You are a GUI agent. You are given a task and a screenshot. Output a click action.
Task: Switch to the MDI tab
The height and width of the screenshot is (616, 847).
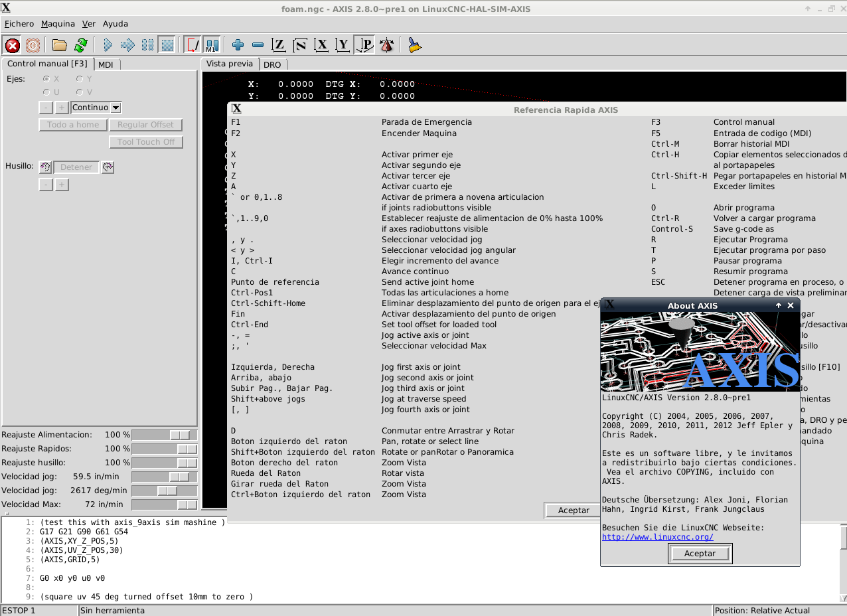106,64
